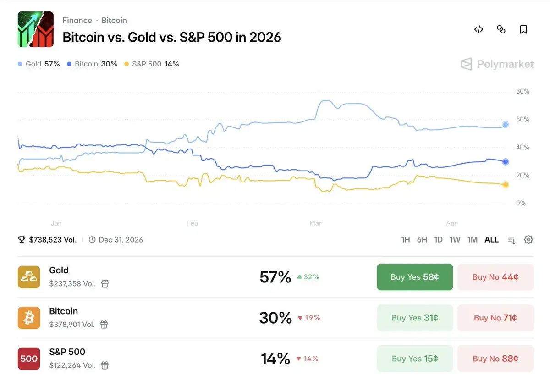Click Buy No 71¢ for Bitcoin
Viewport: 550px width, 392px height.
click(x=495, y=318)
